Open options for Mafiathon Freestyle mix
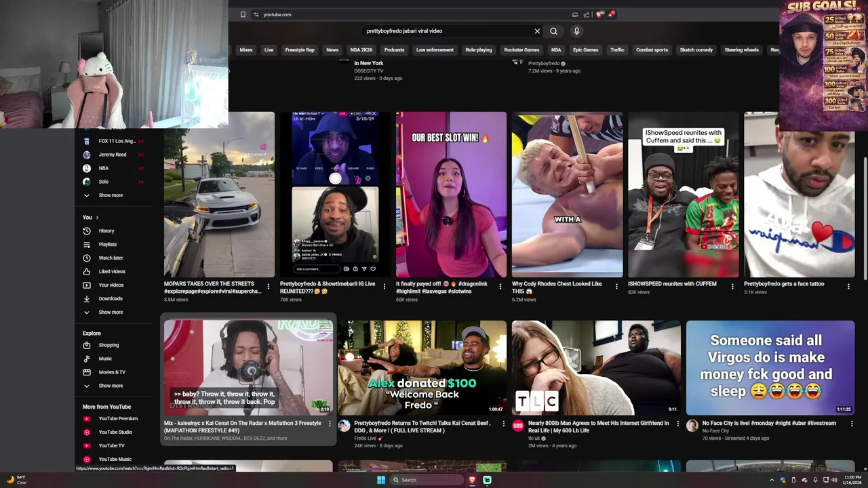The height and width of the screenshot is (488, 868). point(330,424)
